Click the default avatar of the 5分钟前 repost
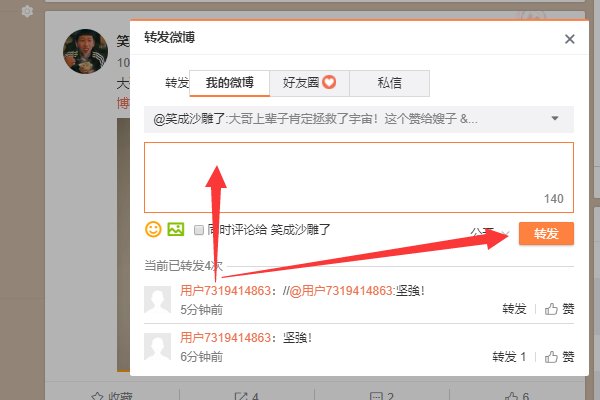 click(157, 300)
